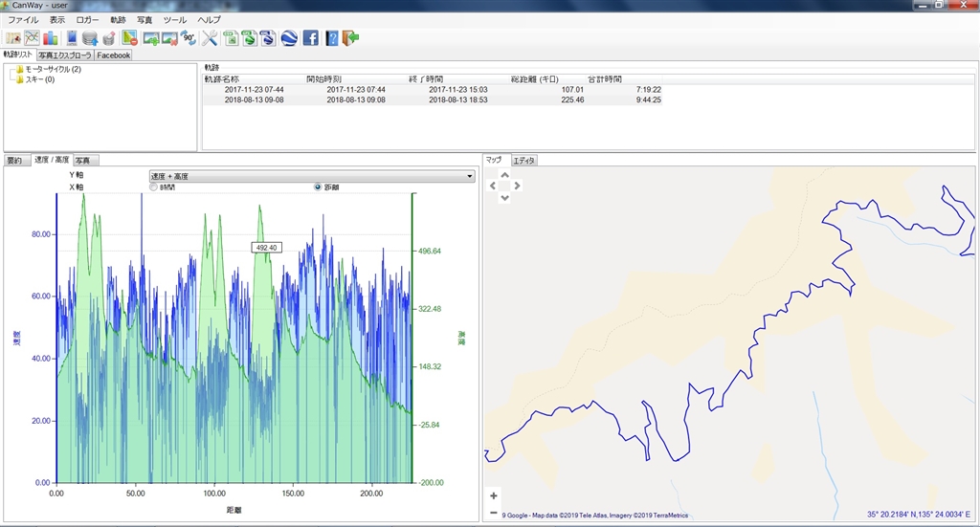Image resolution: width=980 pixels, height=527 pixels.
Task: Click the help question mark icon
Action: [332, 38]
